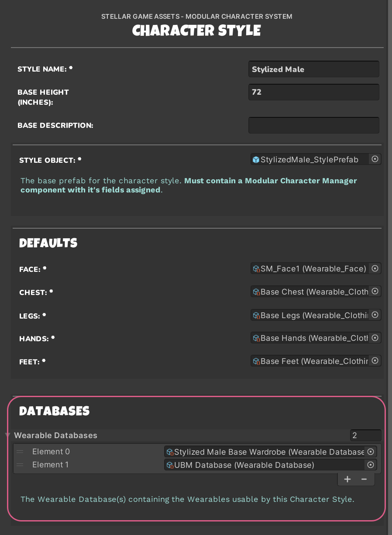The image size is (392, 535).
Task: Open object picker for Element 0 database
Action: 371,452
